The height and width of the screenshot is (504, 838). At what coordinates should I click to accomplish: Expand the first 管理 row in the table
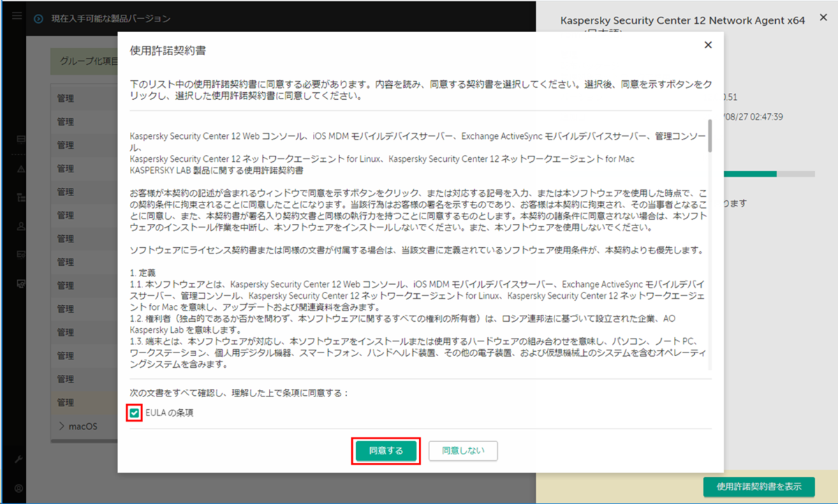pos(66,98)
